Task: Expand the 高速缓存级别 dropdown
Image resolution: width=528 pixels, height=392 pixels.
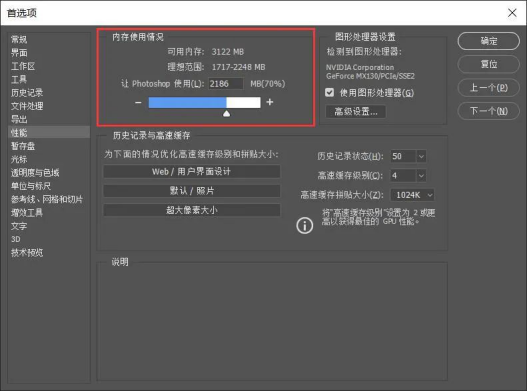Action: pyautogui.click(x=421, y=175)
